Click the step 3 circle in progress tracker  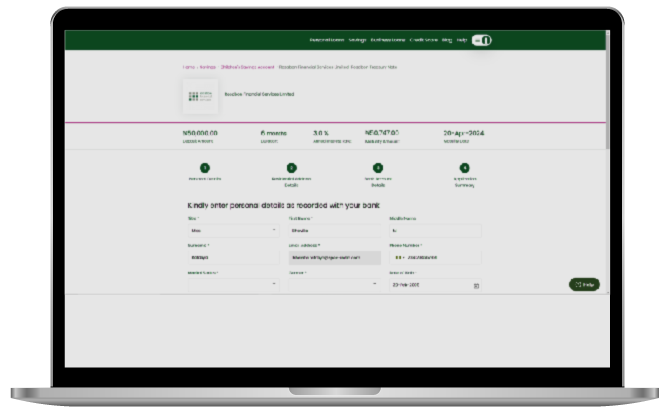(x=378, y=168)
